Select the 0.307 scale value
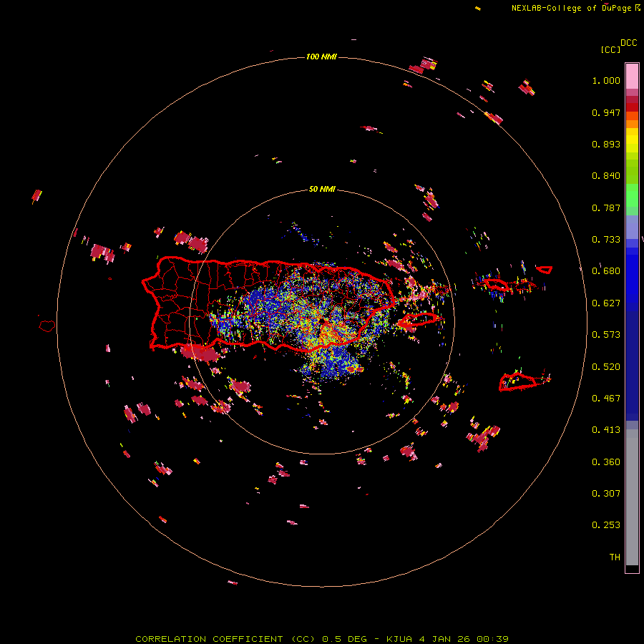Viewport: 644px width, 644px height. click(x=606, y=494)
